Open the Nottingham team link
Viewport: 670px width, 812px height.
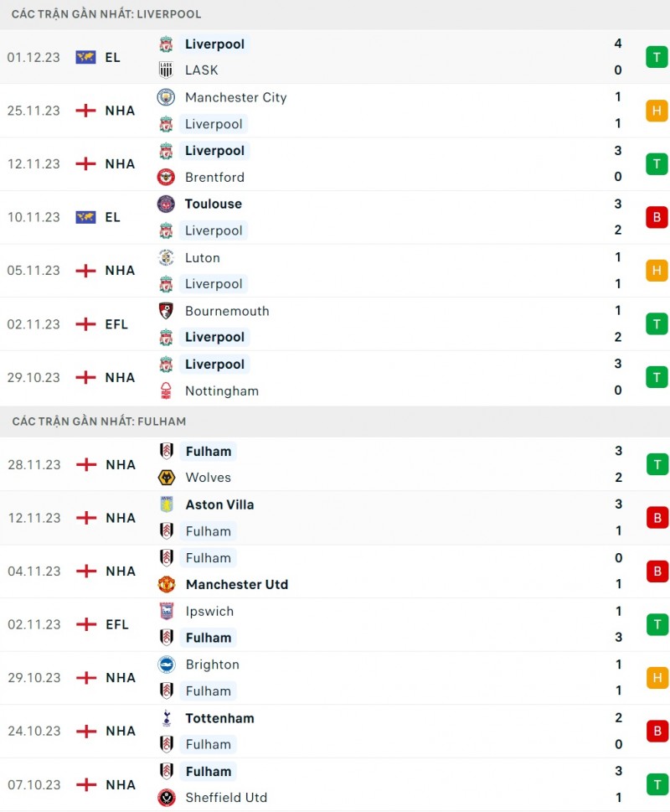(221, 390)
